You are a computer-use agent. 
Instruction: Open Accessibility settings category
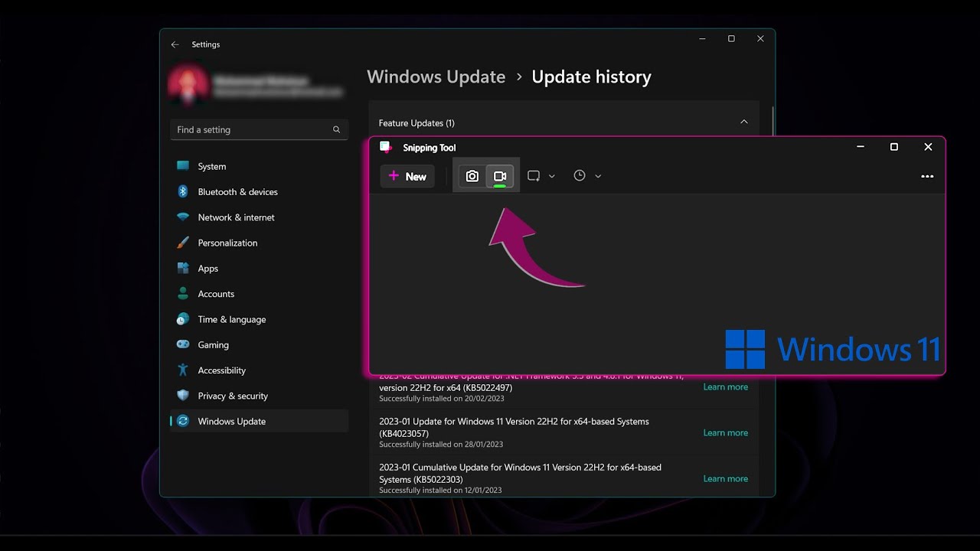point(259,370)
